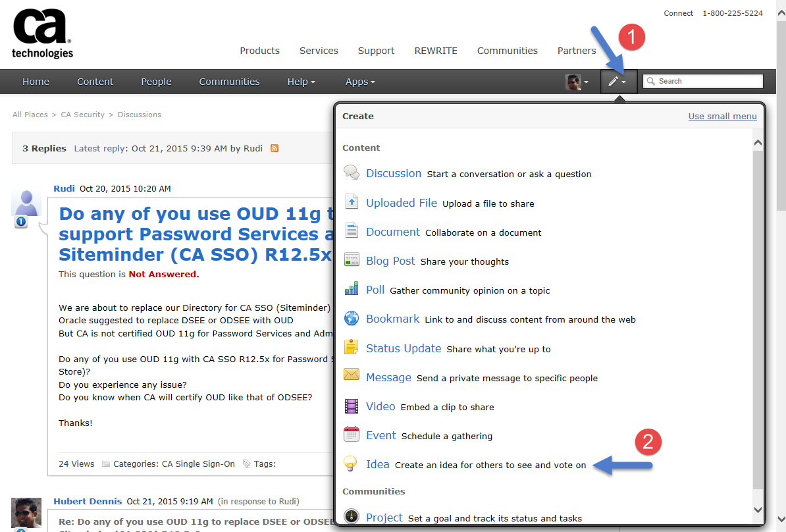The width and height of the screenshot is (786, 532).
Task: Open the Support top menu
Action: pyautogui.click(x=377, y=51)
